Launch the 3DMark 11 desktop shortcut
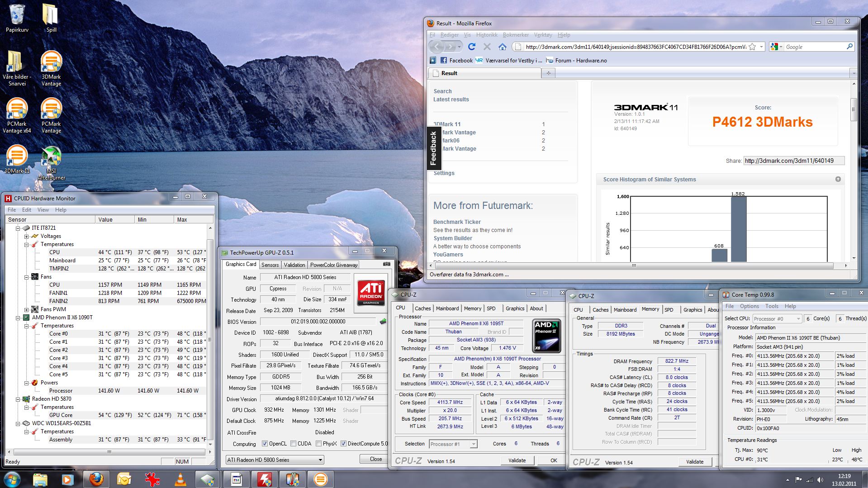Screen dimensions: 868x488 tap(17, 159)
